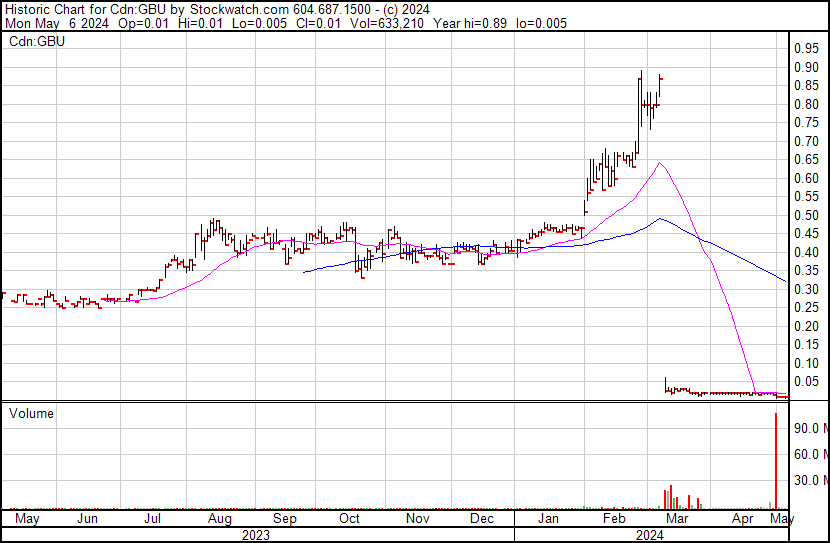
Task: Click the 0.35 price axis label
Action: [x=806, y=270]
